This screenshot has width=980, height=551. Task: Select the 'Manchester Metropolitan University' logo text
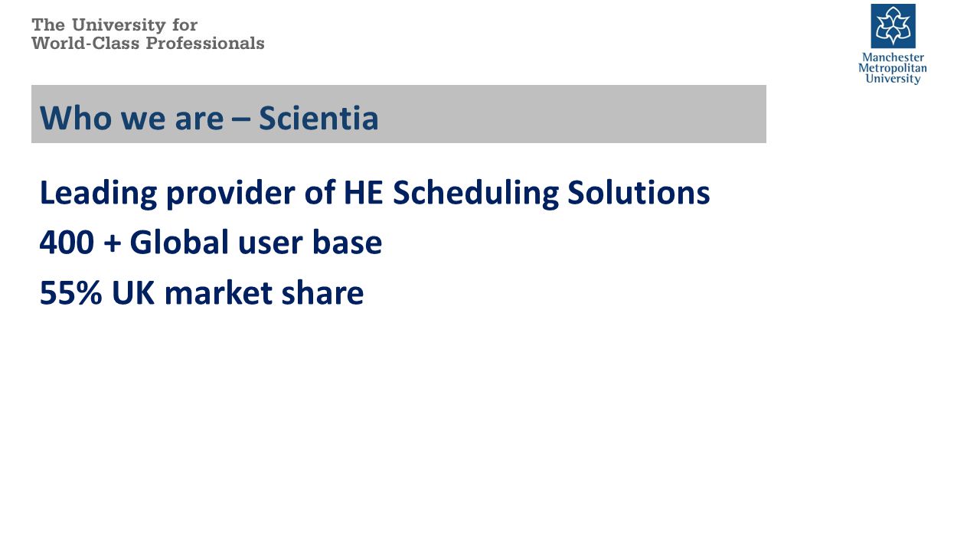[x=893, y=68]
